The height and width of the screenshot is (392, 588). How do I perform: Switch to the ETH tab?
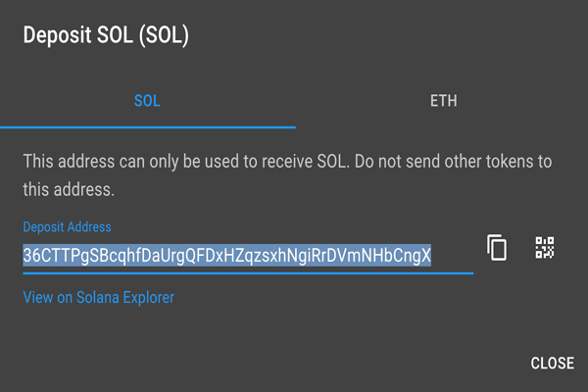443,101
